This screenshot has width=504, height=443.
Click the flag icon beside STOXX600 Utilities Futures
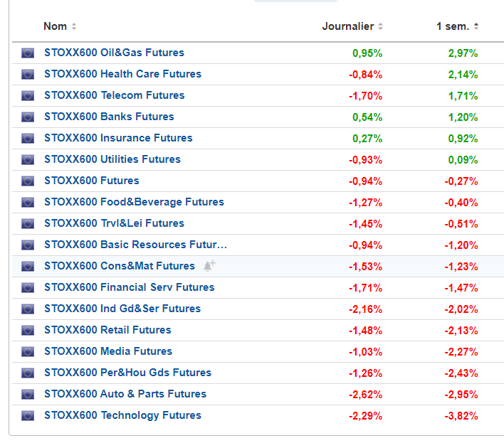[x=28, y=159]
